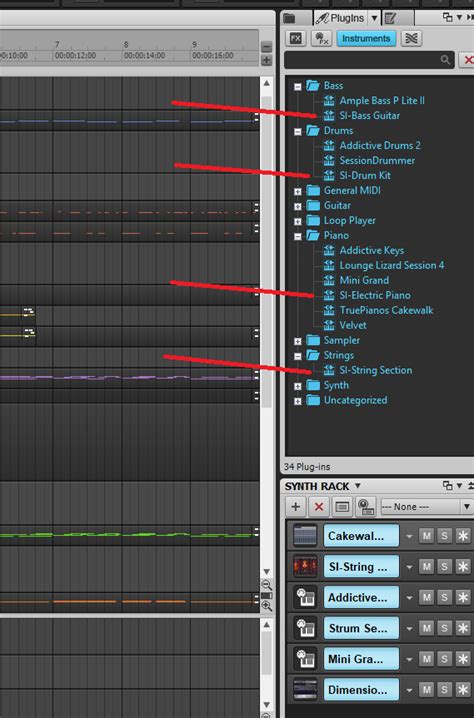The width and height of the screenshot is (474, 718).
Task: Expand the General MIDI folder
Action: tap(298, 191)
